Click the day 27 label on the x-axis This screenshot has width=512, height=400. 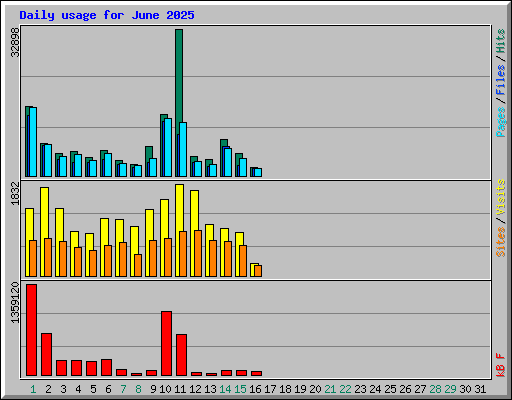(x=420, y=389)
